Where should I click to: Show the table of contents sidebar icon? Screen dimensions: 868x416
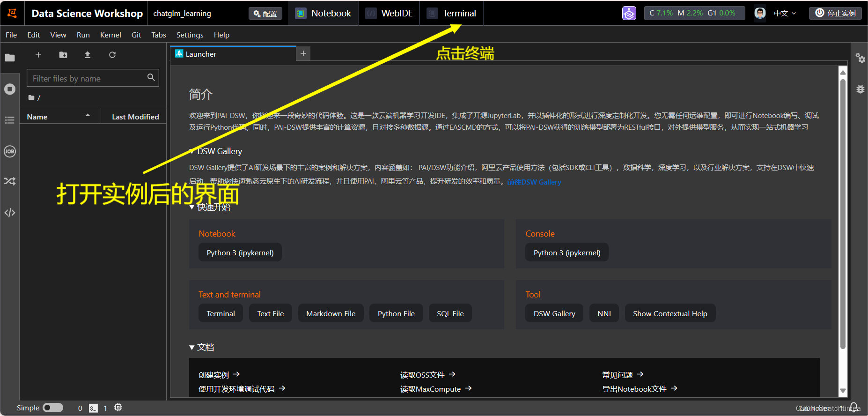coord(10,120)
